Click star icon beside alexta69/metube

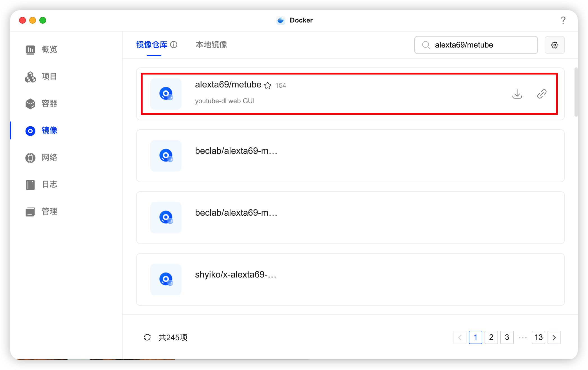click(x=268, y=85)
